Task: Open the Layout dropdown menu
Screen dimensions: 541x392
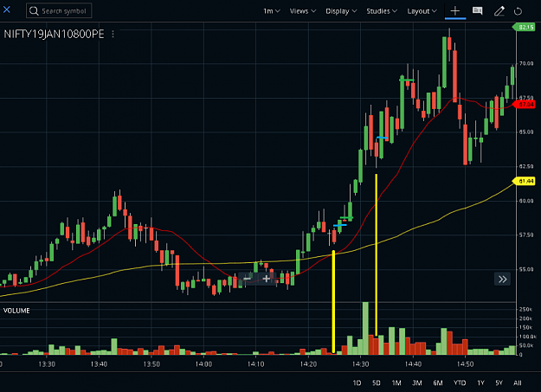Action: tap(422, 11)
